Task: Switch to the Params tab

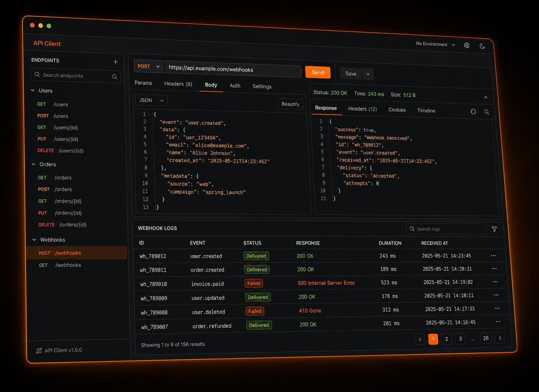Action: pyautogui.click(x=143, y=83)
